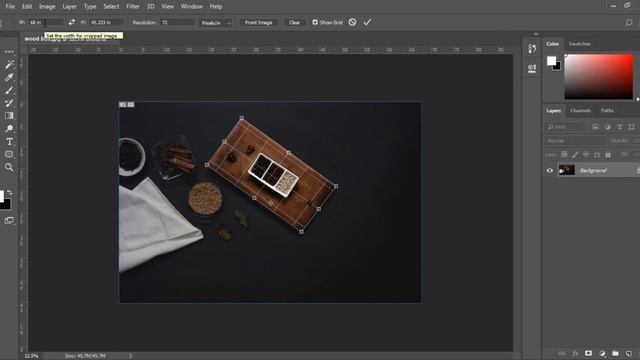Select the Type tool
The width and height of the screenshot is (640, 360).
(9, 142)
